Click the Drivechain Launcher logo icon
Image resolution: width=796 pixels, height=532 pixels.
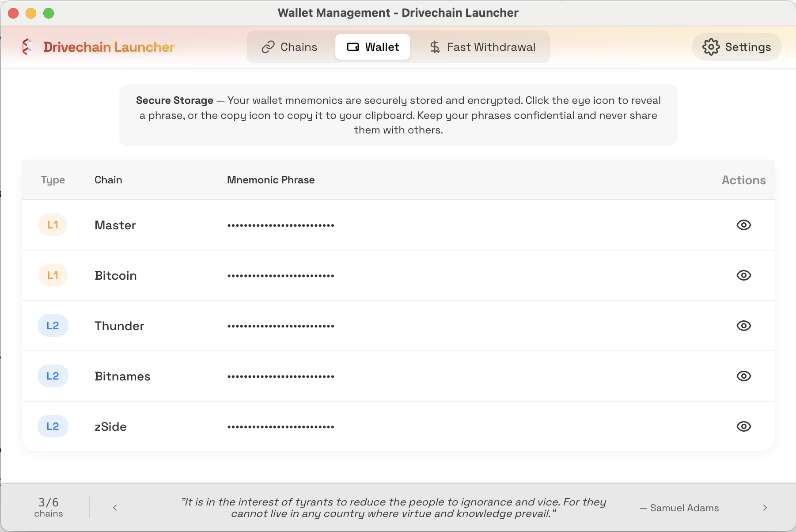27,47
